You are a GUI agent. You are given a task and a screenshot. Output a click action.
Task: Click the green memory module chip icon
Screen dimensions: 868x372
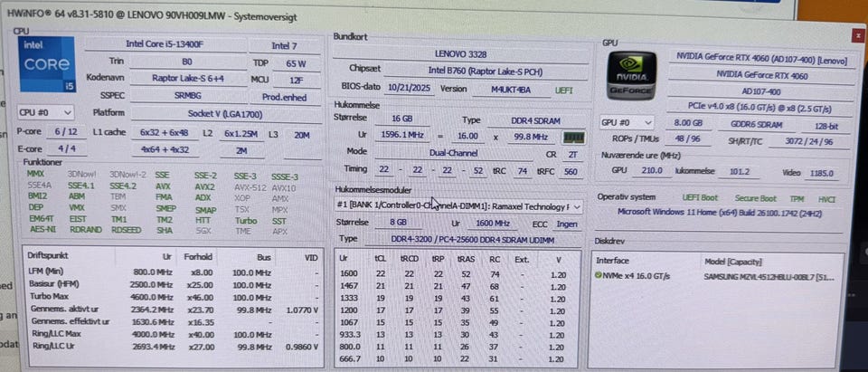[x=573, y=137]
